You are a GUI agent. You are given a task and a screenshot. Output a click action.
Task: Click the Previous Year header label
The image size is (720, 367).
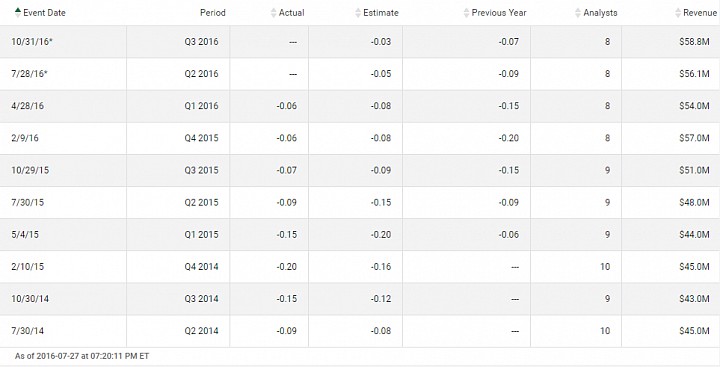499,13
